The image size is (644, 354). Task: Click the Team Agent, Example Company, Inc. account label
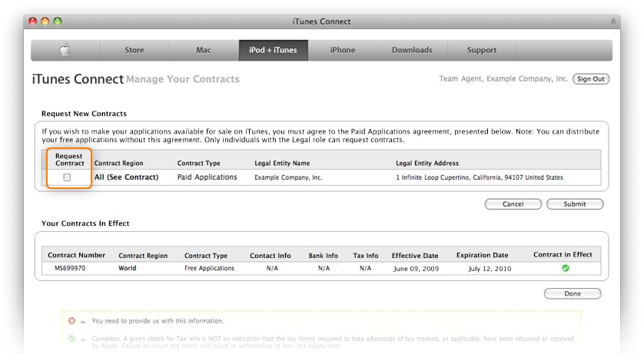click(x=503, y=79)
